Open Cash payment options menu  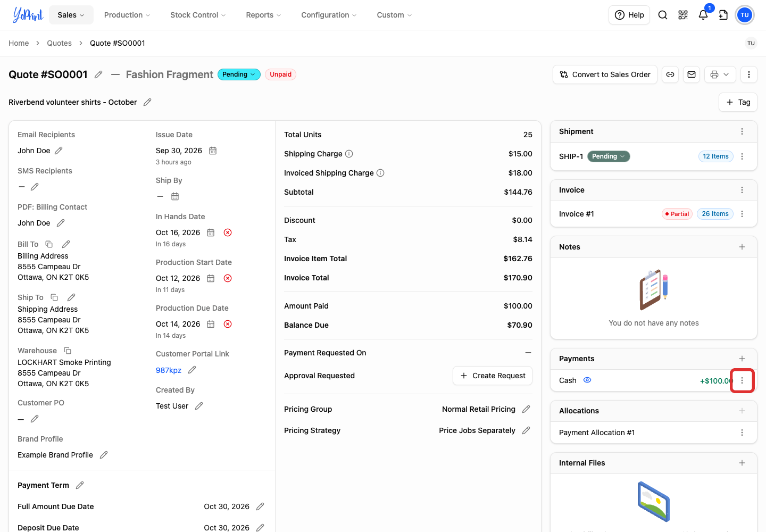coord(742,380)
